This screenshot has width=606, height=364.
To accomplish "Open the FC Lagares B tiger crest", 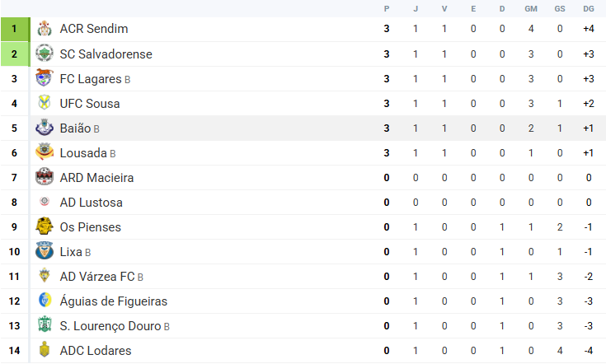I will pyautogui.click(x=44, y=77).
